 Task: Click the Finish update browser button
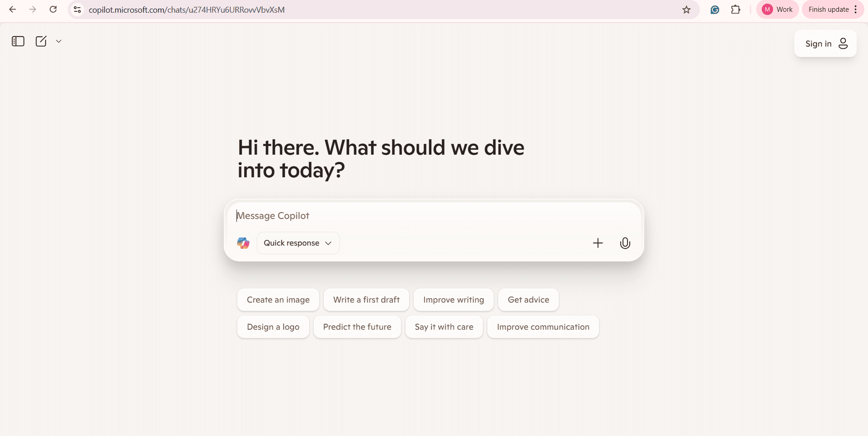(828, 9)
